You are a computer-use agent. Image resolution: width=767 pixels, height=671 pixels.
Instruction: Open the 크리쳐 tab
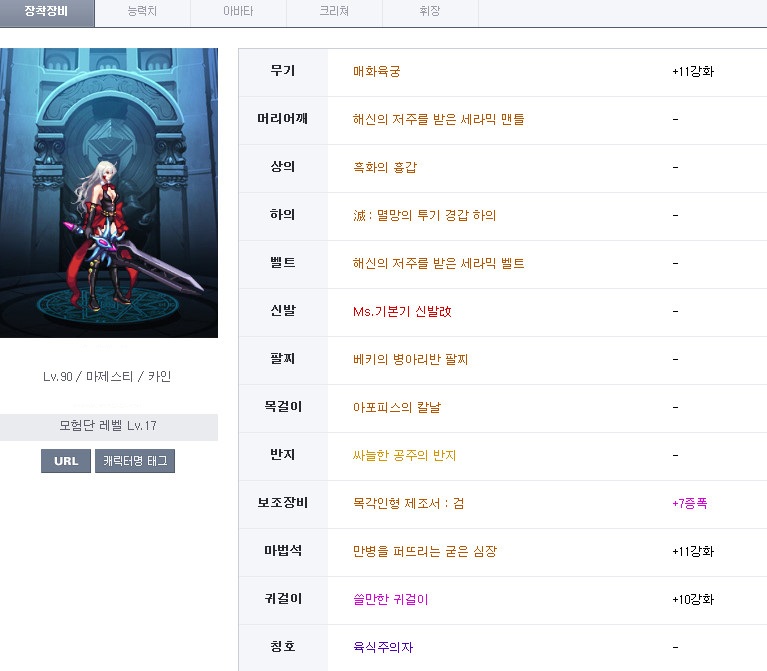[334, 12]
